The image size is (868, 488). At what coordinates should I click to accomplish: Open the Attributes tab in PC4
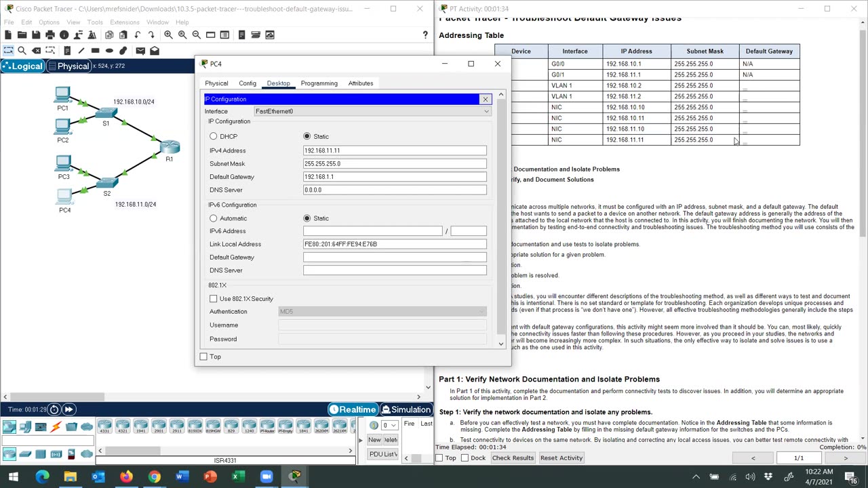361,83
